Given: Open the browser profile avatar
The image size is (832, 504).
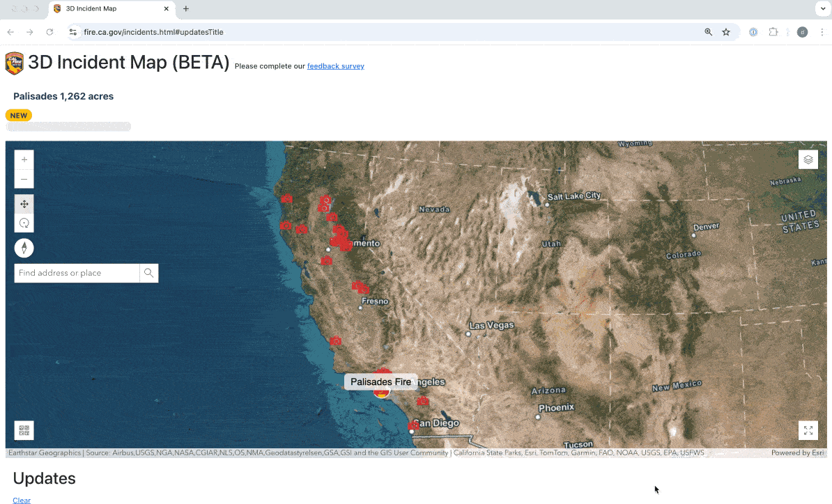Looking at the screenshot, I should [x=802, y=32].
